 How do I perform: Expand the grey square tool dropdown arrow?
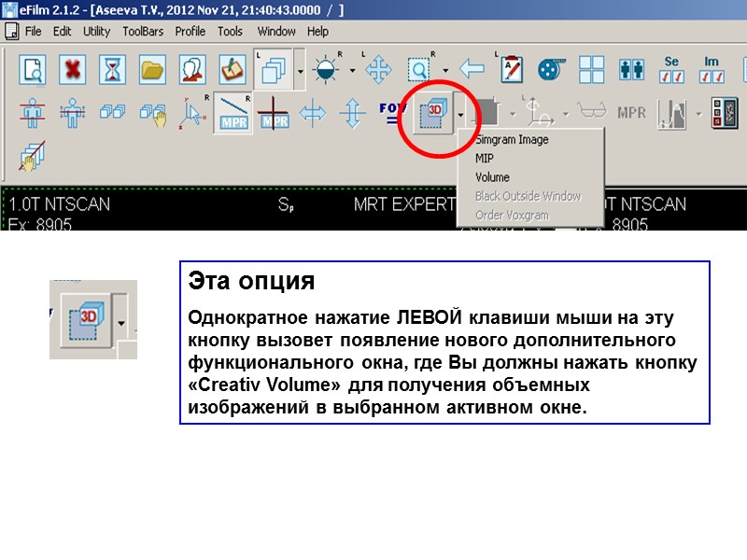click(x=513, y=114)
